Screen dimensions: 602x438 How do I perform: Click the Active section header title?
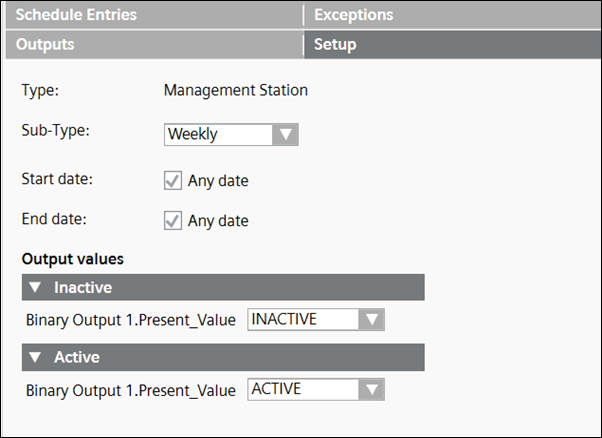click(77, 357)
